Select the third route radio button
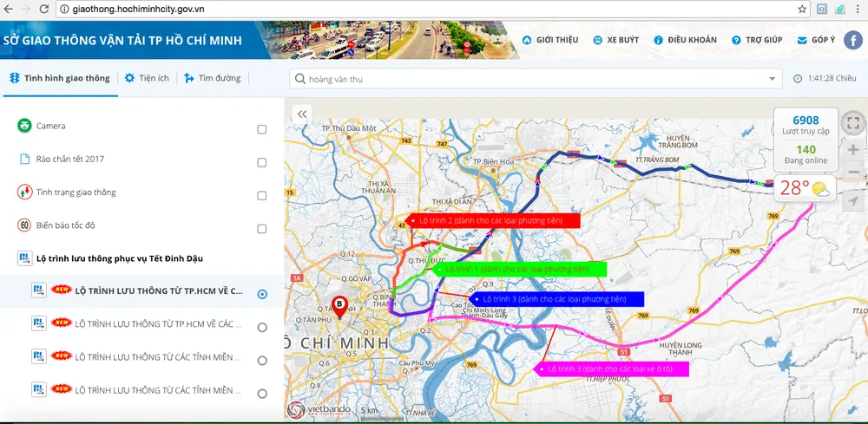Image resolution: width=868 pixels, height=424 pixels. coord(262,361)
